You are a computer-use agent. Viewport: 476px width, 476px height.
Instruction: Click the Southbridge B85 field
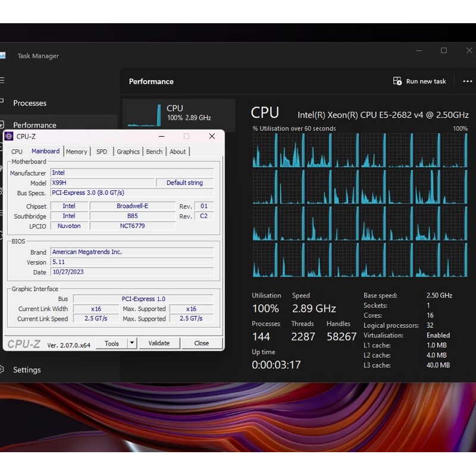[x=132, y=216]
